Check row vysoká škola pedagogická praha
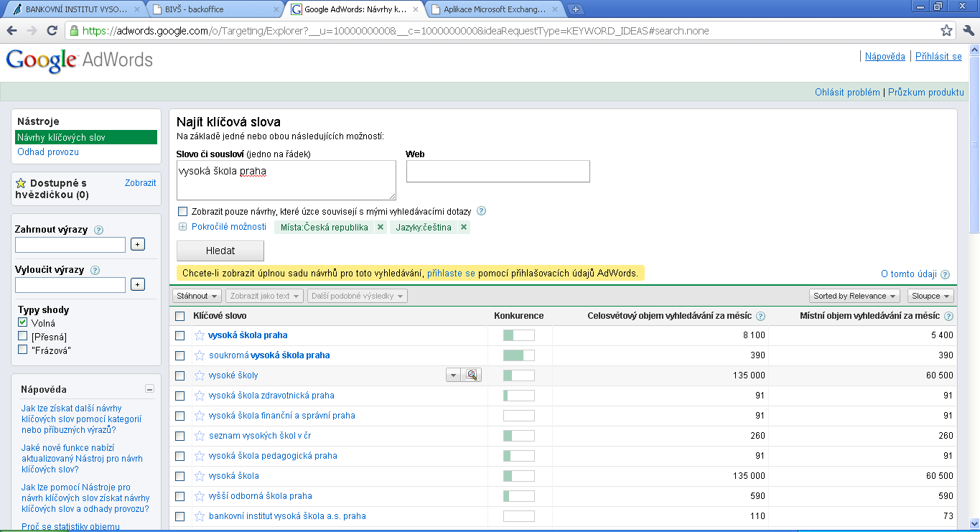The image size is (980, 532). click(x=180, y=456)
